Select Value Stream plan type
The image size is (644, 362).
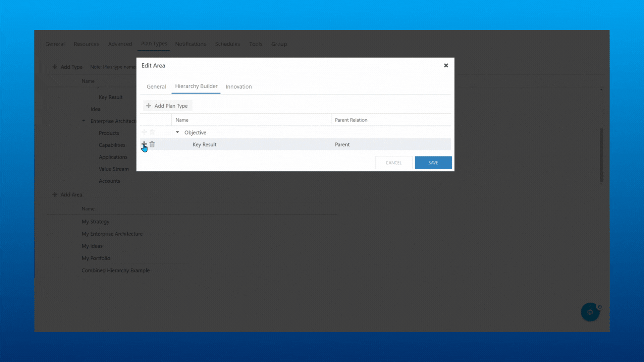click(x=114, y=169)
